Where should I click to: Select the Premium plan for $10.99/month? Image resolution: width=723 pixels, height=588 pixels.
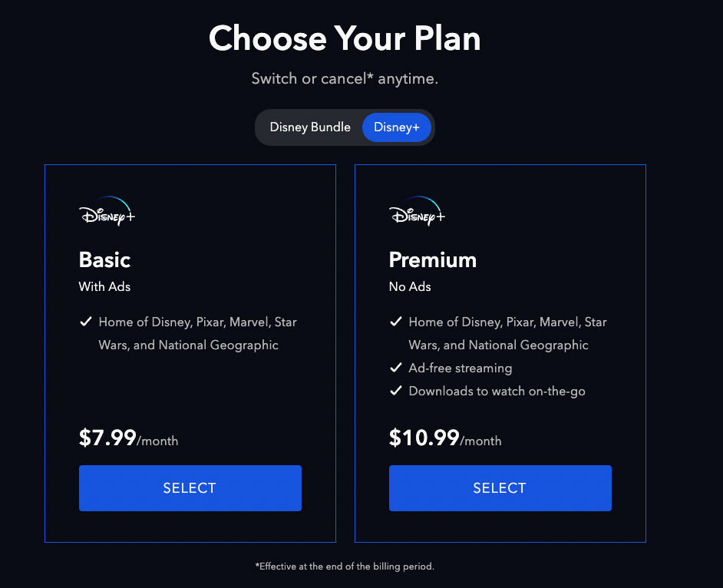click(500, 487)
